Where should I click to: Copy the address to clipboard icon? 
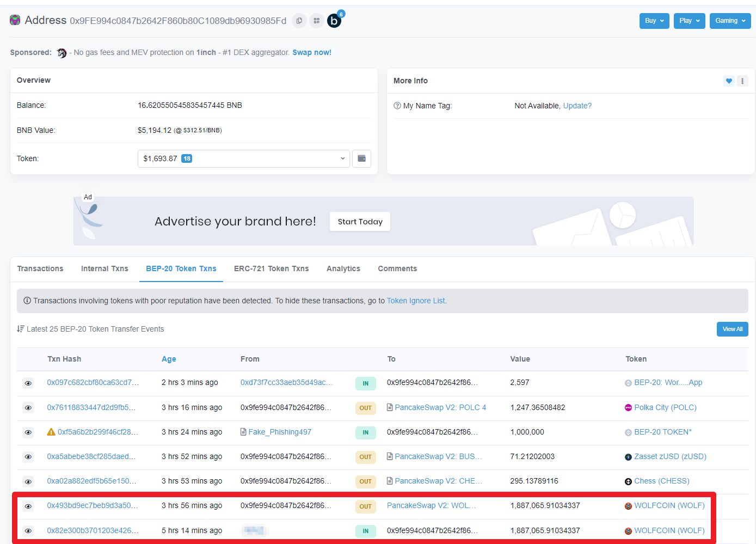point(299,21)
